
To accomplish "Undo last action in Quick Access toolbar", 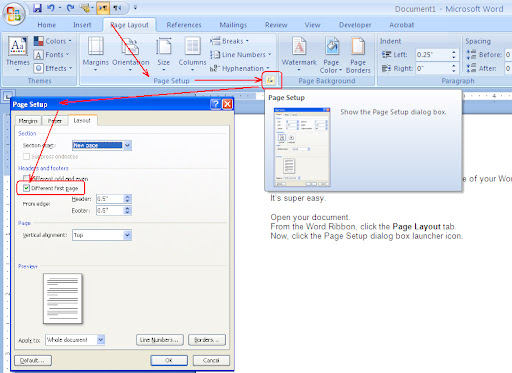I will (x=51, y=8).
